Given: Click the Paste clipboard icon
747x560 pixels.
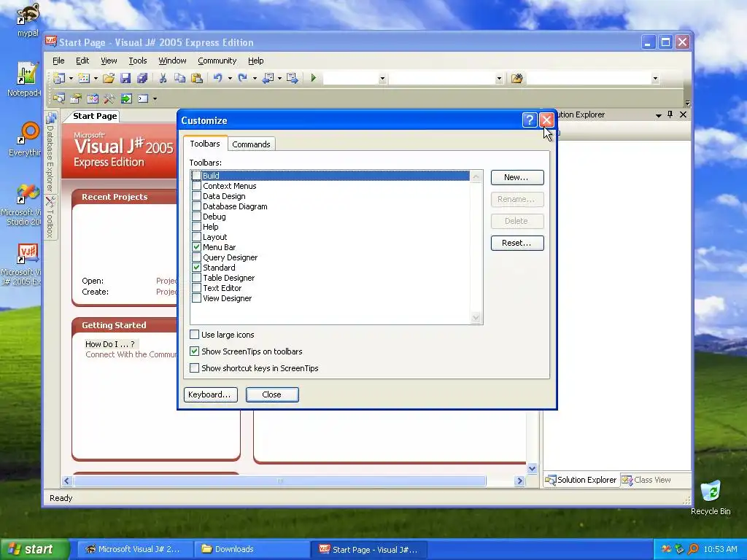Looking at the screenshot, I should (x=197, y=78).
